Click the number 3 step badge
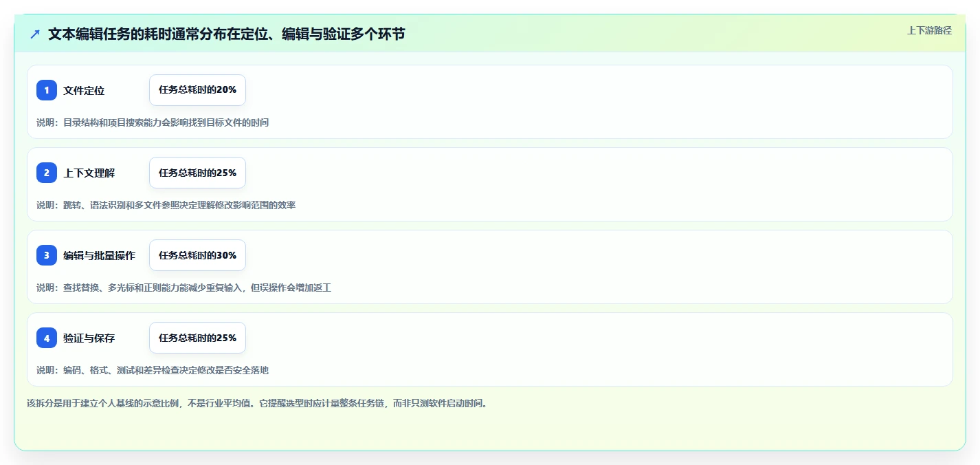Image resolution: width=980 pixels, height=465 pixels. 47,255
